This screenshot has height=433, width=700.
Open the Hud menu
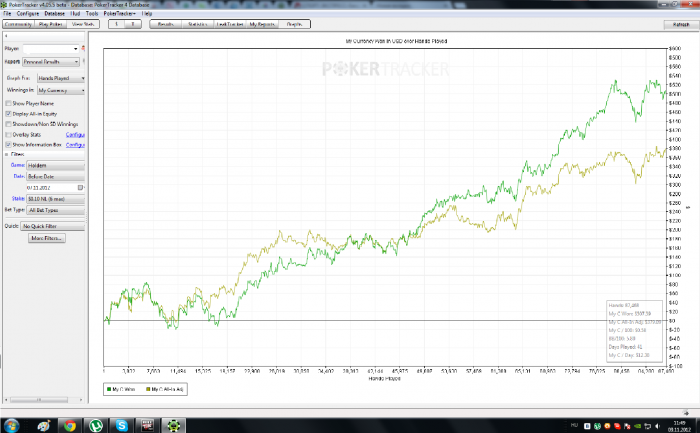coord(75,13)
